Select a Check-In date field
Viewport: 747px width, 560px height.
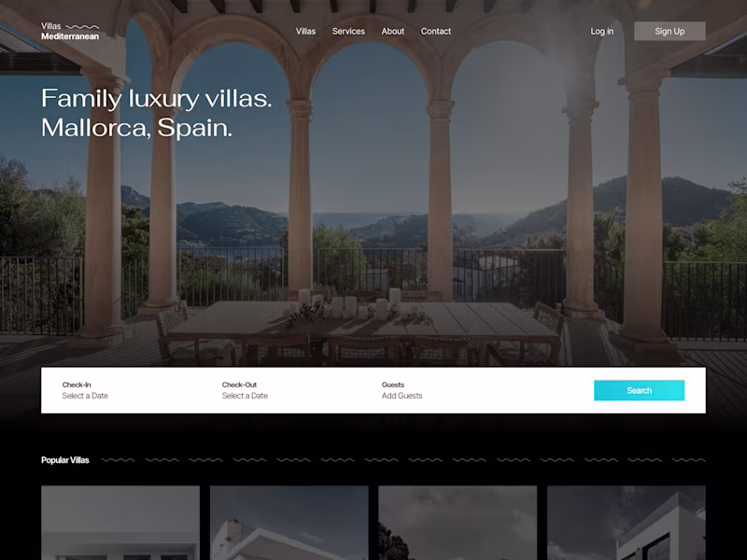coord(85,390)
